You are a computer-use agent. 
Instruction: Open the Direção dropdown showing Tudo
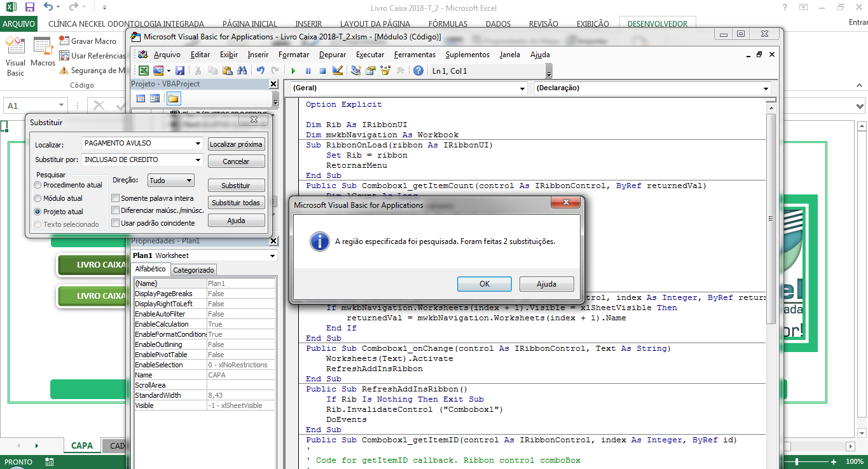tap(189, 180)
